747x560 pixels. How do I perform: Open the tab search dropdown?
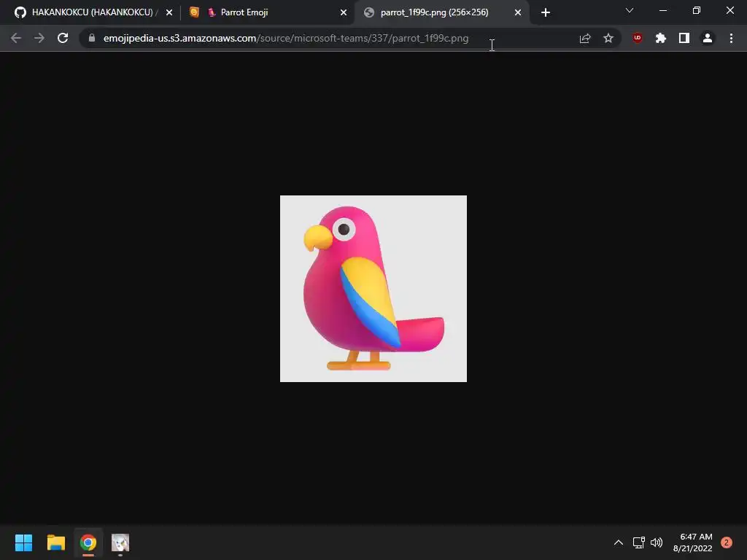630,10
